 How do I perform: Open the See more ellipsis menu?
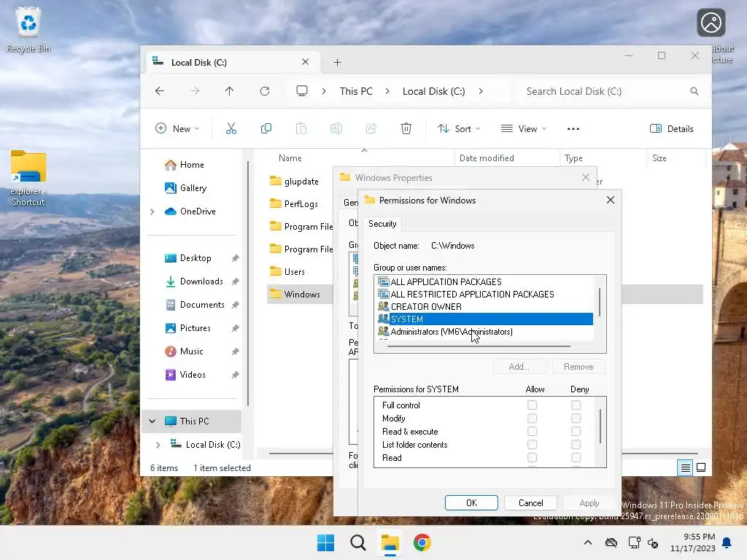pos(573,128)
